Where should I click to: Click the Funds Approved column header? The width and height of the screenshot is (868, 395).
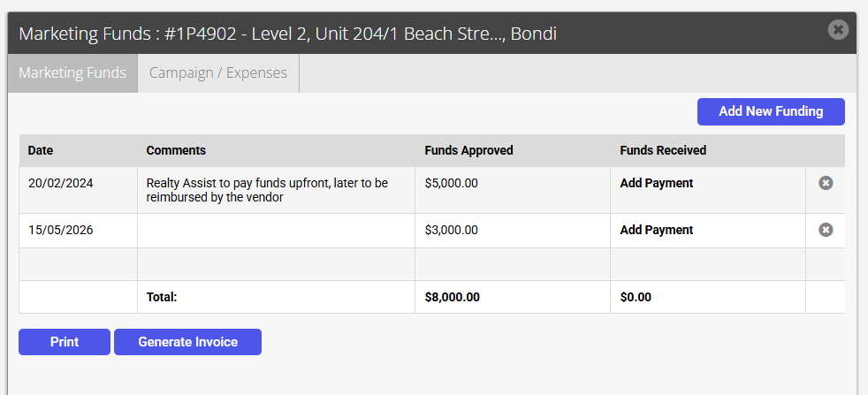pos(468,150)
